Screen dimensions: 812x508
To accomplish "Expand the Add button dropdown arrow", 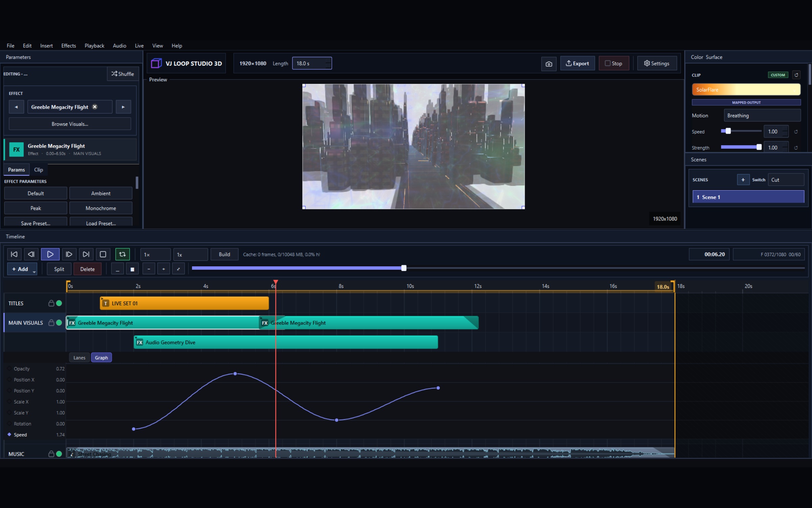I will [34, 271].
